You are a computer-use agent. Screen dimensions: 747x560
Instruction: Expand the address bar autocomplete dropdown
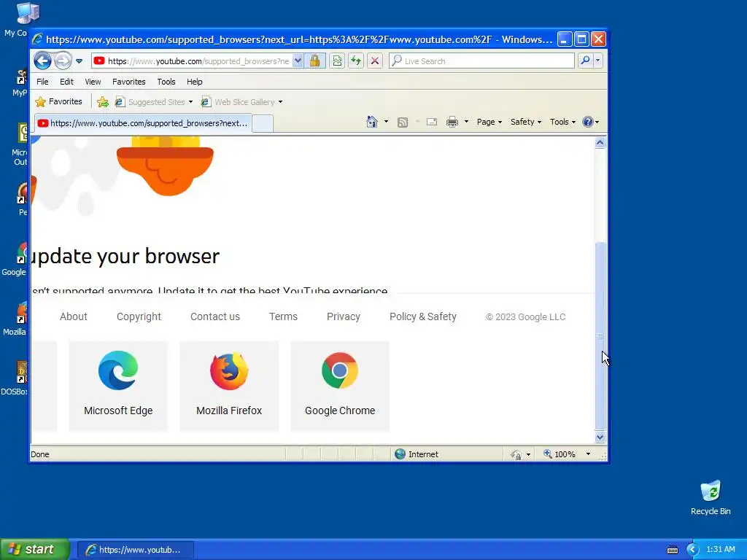(298, 61)
